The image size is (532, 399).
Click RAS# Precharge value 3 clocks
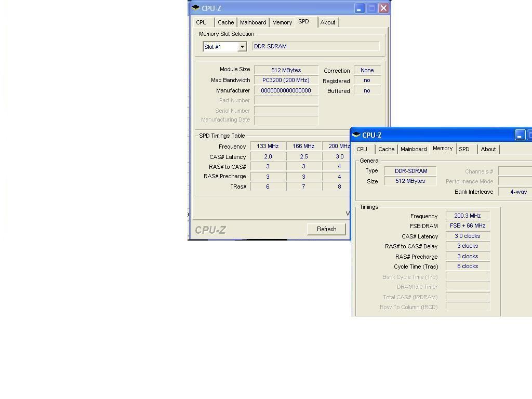pyautogui.click(x=468, y=256)
